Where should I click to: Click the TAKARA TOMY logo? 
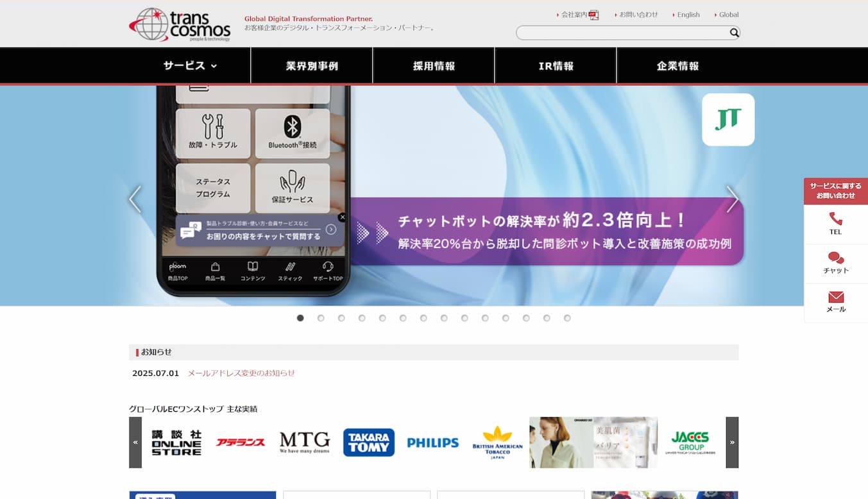pyautogui.click(x=369, y=443)
